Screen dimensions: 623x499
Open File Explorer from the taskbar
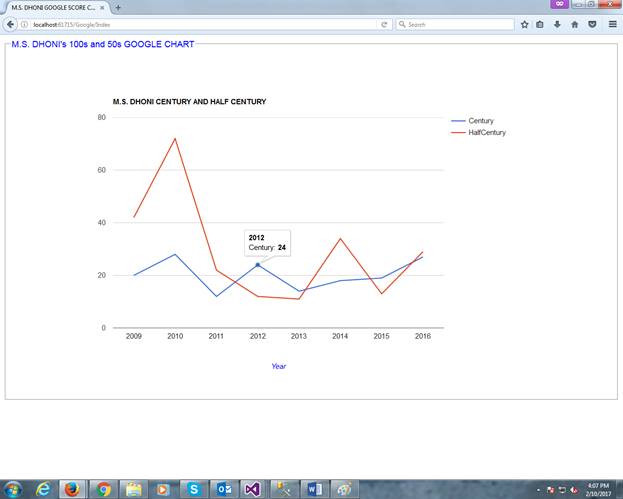pos(134,489)
